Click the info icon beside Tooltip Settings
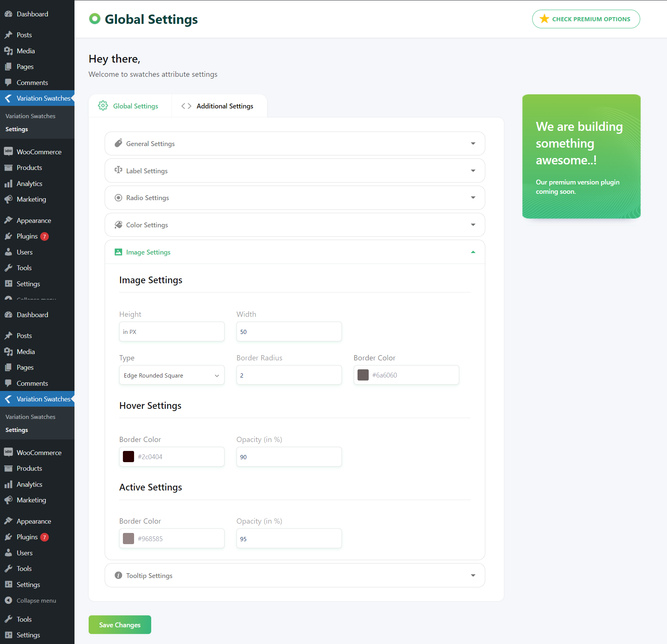The height and width of the screenshot is (644, 667). click(x=118, y=575)
